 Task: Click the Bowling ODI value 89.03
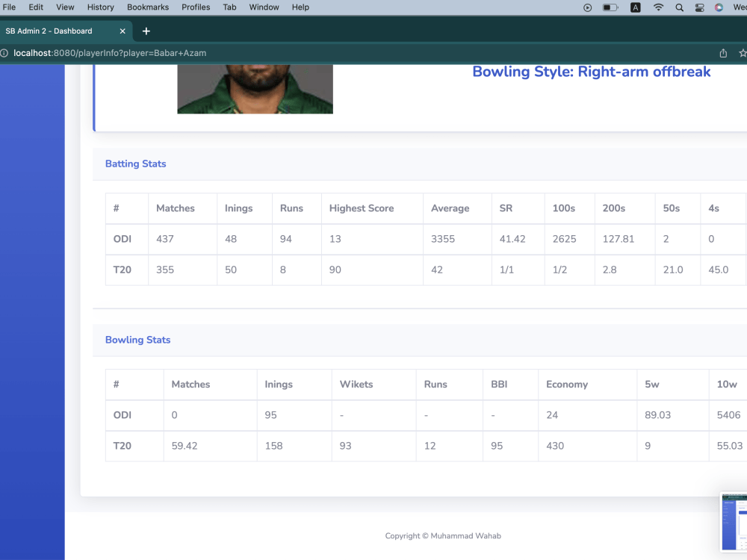click(658, 415)
